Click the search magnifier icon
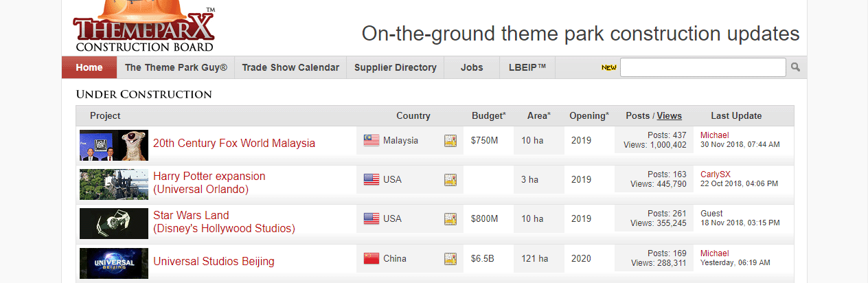The height and width of the screenshot is (283, 868). click(x=795, y=67)
